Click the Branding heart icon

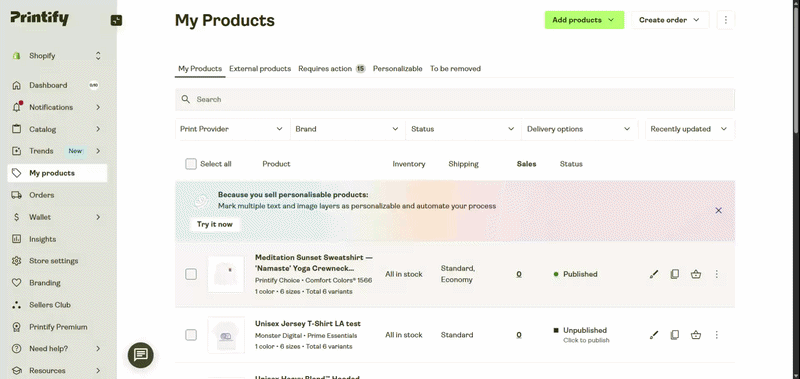coord(16,283)
